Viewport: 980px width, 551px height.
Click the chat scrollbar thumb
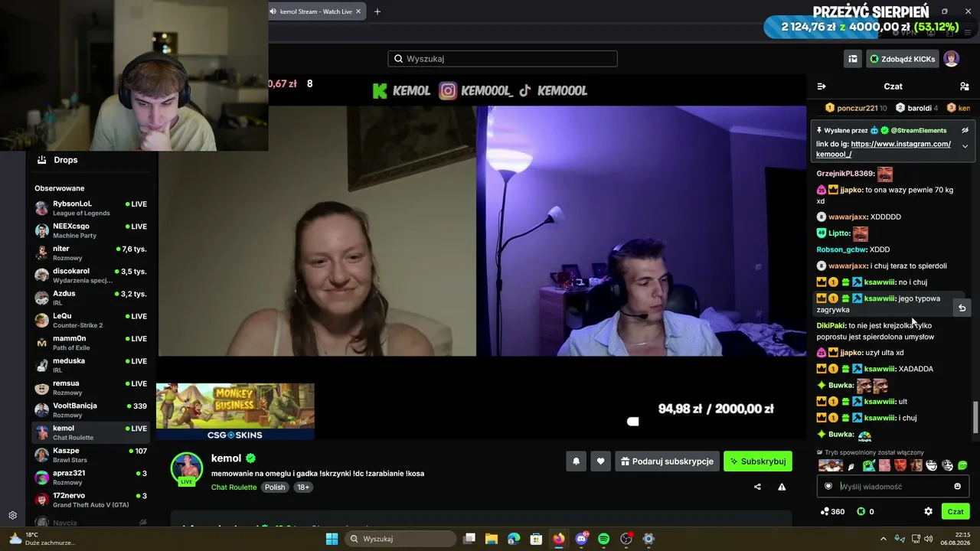[x=975, y=416]
